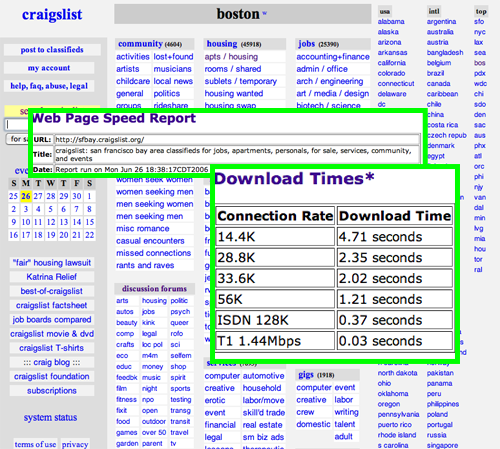This screenshot has height=449, width=500.
Task: Open craig blog link
Action: pos(52,362)
